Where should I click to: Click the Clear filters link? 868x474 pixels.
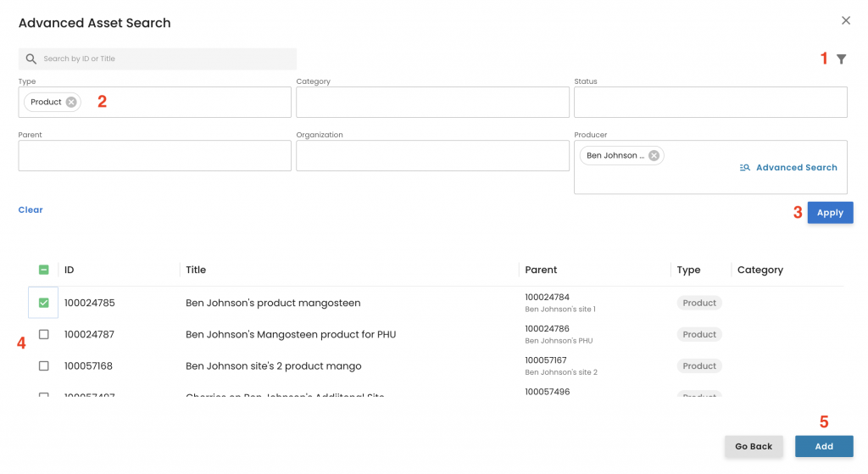click(x=31, y=209)
